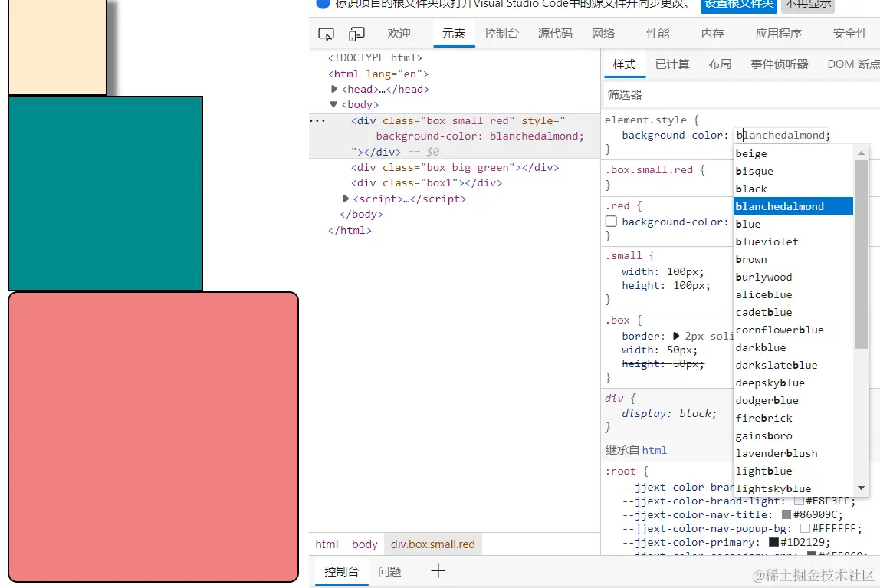Choose darkslateblue from autocomplete list
880x588 pixels.
coord(793,365)
